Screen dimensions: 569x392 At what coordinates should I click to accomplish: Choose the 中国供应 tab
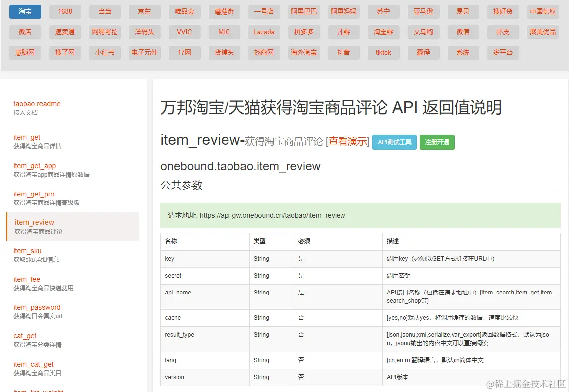(x=543, y=11)
